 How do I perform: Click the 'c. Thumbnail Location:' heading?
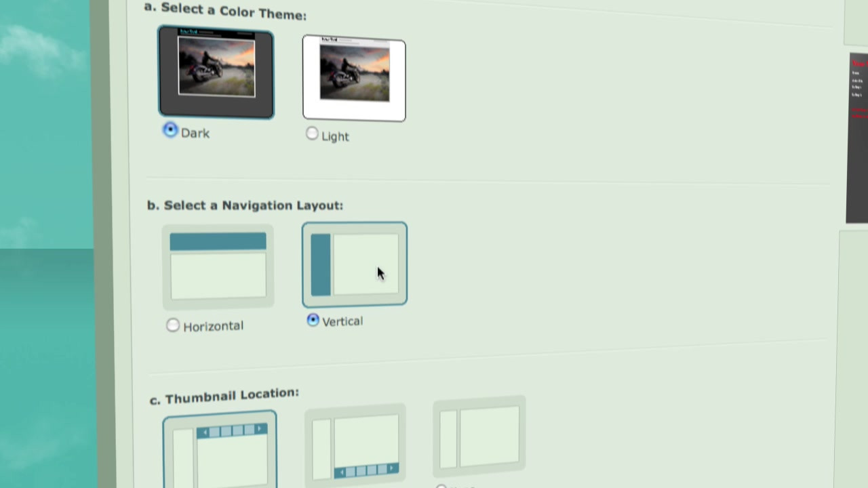pyautogui.click(x=224, y=396)
